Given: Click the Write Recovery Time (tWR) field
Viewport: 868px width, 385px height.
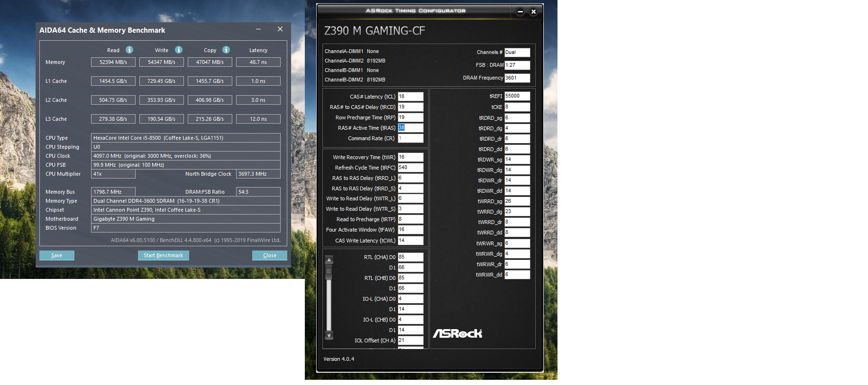Looking at the screenshot, I should tap(411, 157).
